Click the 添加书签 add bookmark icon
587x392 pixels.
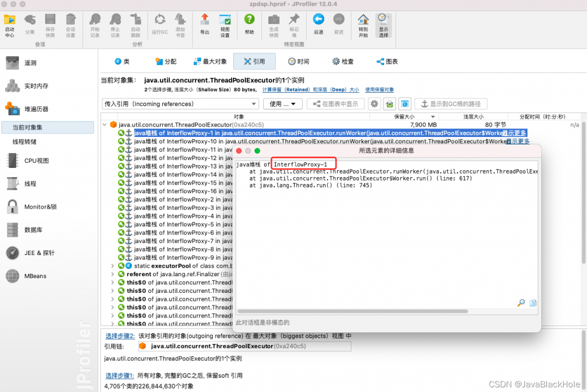(180, 25)
